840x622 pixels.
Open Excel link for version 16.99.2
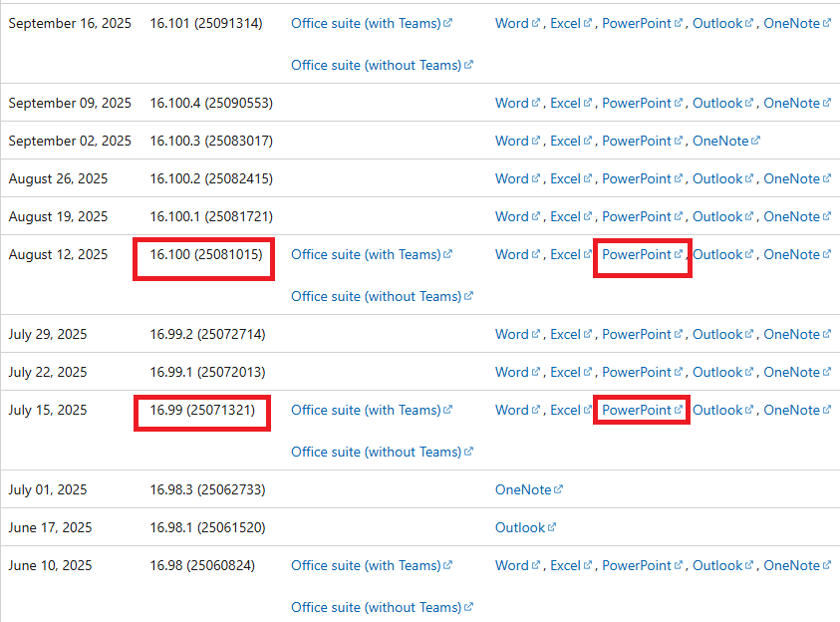pyautogui.click(x=571, y=334)
